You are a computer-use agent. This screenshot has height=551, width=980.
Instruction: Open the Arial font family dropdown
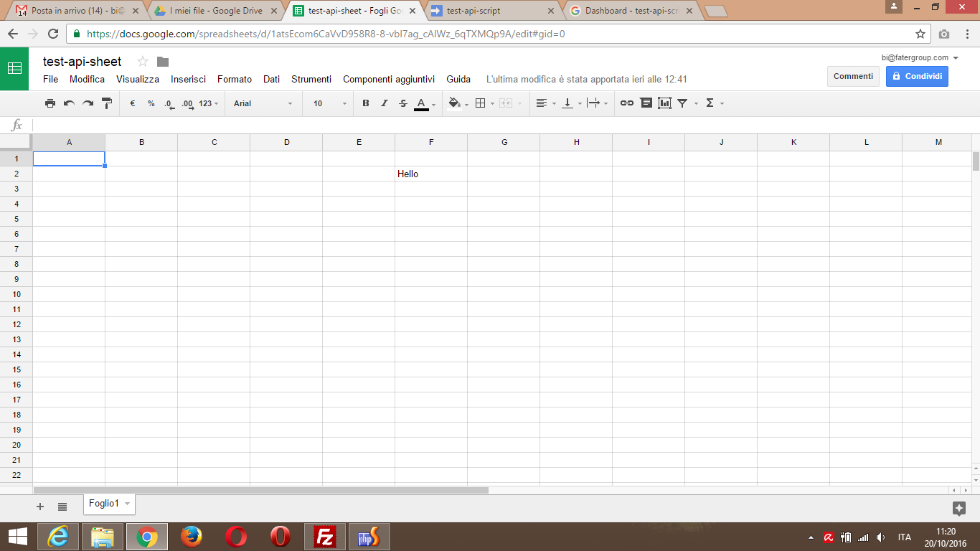pos(263,103)
